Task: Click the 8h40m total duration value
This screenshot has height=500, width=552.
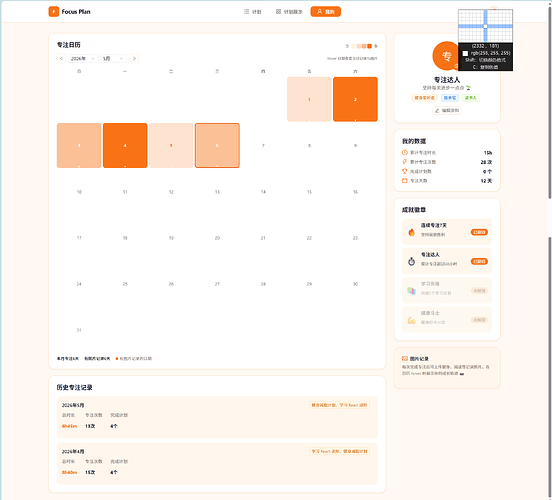Action: [x=69, y=472]
